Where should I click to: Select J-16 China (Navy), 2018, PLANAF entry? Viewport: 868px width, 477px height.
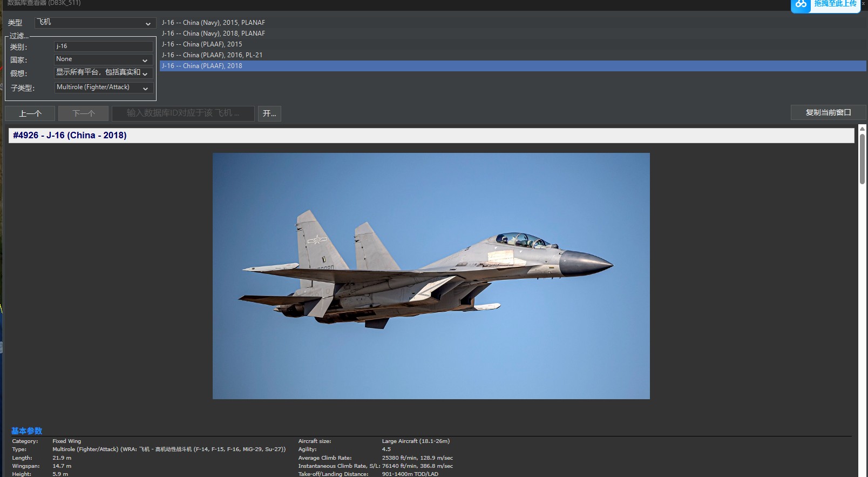213,33
